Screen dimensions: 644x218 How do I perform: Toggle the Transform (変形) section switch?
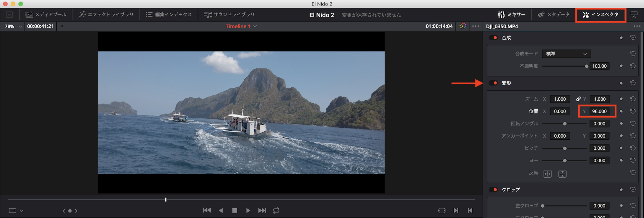493,83
